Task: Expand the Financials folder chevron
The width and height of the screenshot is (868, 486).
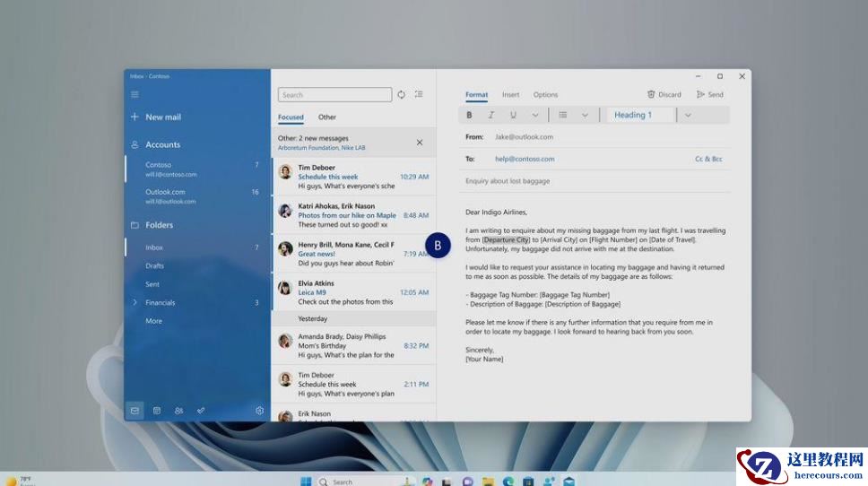Action: pyautogui.click(x=135, y=302)
